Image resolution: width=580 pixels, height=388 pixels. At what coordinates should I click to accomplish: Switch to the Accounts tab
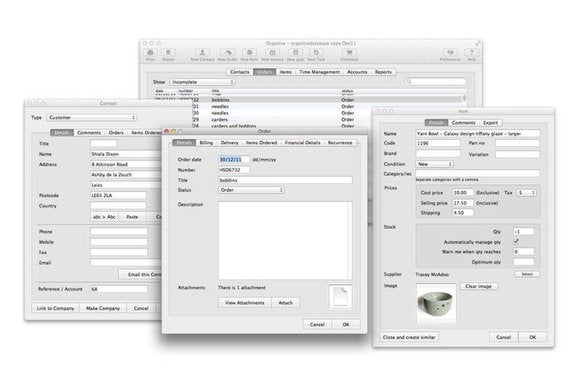point(357,72)
